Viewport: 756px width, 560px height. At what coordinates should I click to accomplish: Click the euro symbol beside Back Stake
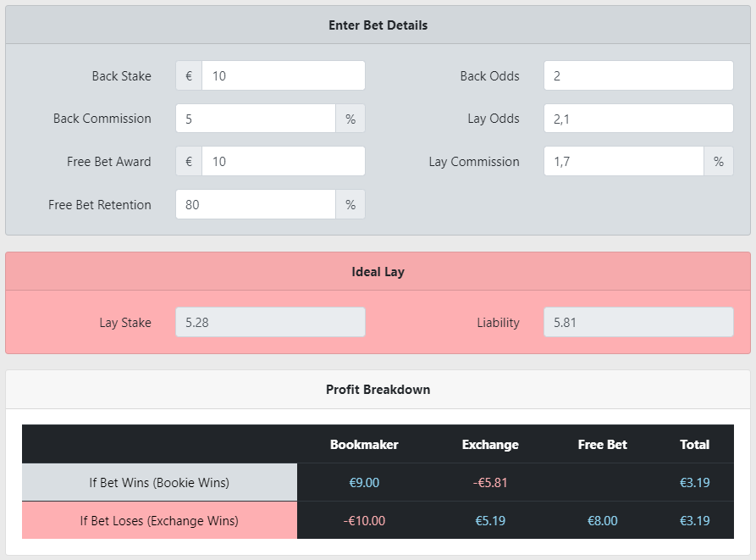pyautogui.click(x=189, y=75)
